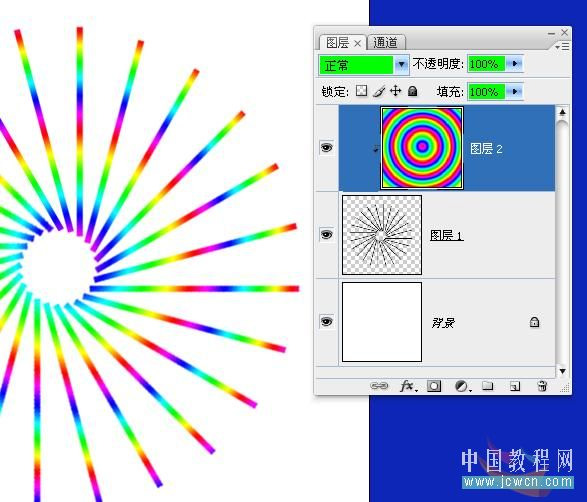Image resolution: width=587 pixels, height=502 pixels.
Task: Hide 图层 1 visibility eye
Action: (326, 235)
